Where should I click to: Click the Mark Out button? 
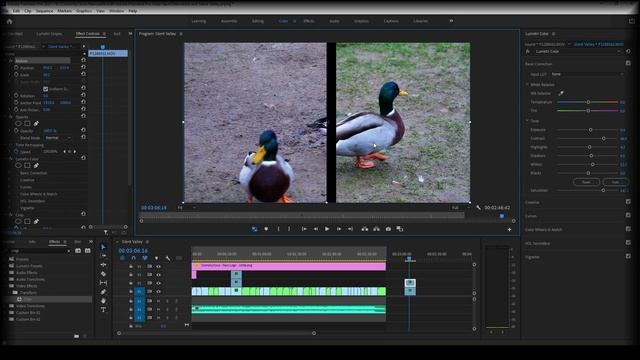(x=289, y=229)
